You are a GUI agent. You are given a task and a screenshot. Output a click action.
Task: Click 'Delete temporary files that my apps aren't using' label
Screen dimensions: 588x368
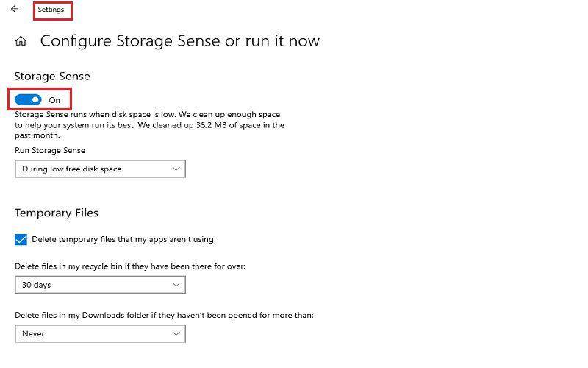pos(123,240)
